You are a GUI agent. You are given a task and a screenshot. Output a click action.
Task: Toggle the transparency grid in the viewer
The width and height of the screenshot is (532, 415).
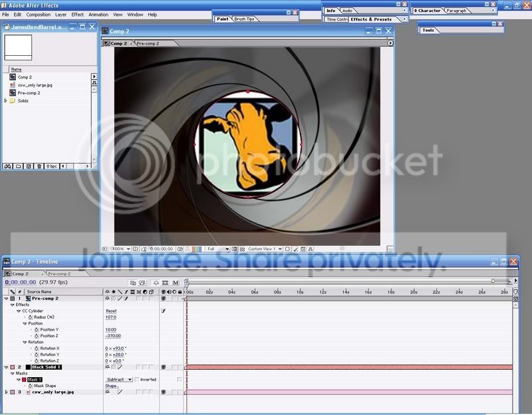242,249
